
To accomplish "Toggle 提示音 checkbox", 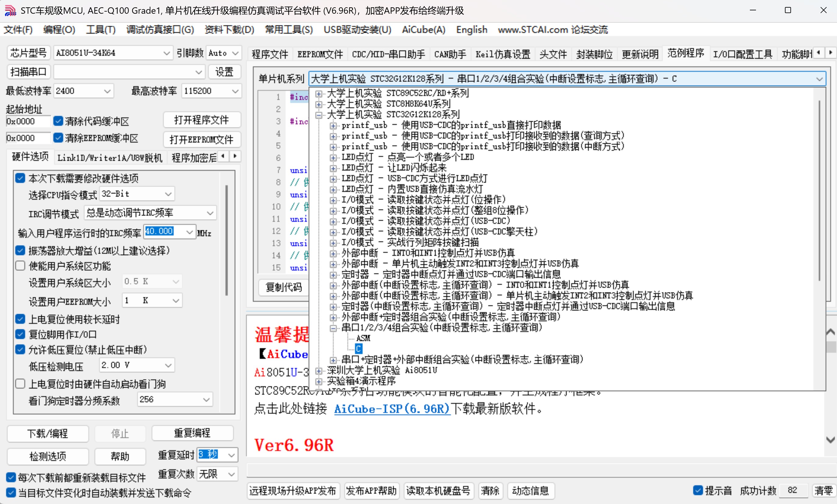I will (x=698, y=490).
